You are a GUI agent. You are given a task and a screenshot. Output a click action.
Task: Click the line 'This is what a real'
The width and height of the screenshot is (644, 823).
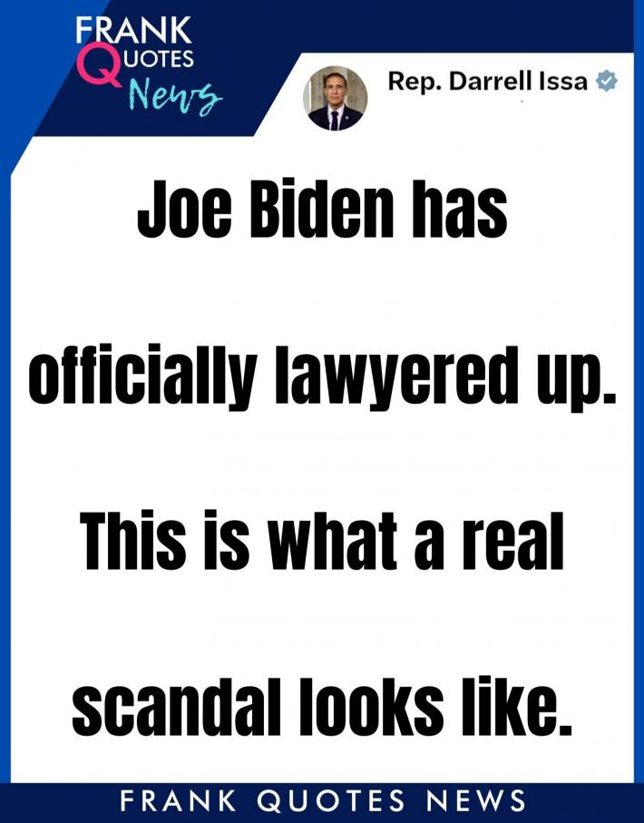pos(322,541)
